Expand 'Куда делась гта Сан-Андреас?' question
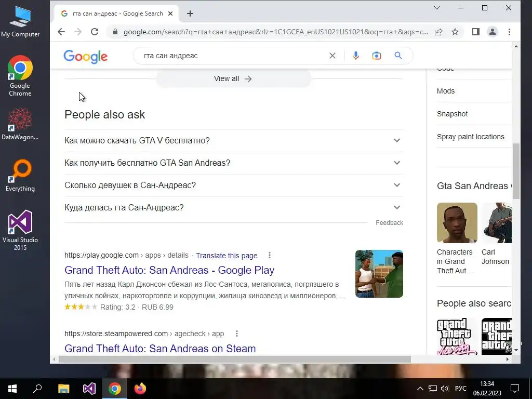532x399 pixels. point(234,208)
